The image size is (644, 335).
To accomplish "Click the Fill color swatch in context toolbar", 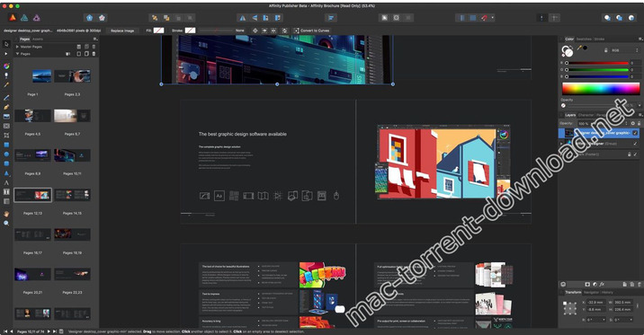I will (x=158, y=31).
